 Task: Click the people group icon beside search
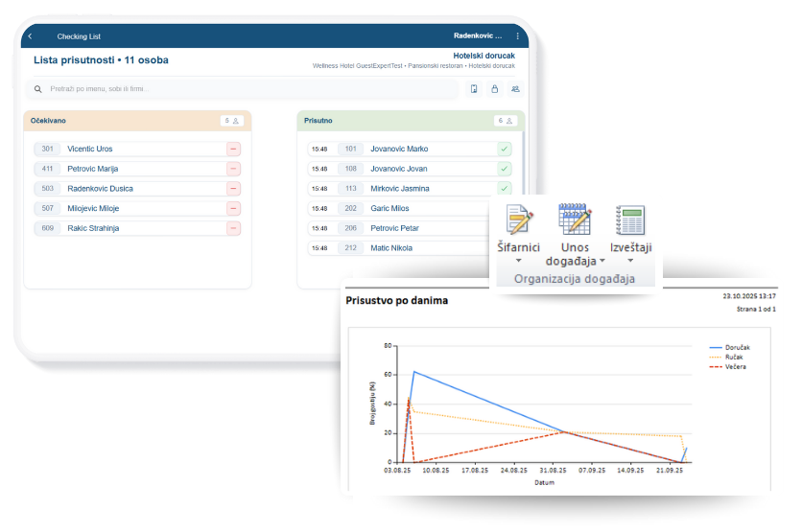[x=516, y=89]
